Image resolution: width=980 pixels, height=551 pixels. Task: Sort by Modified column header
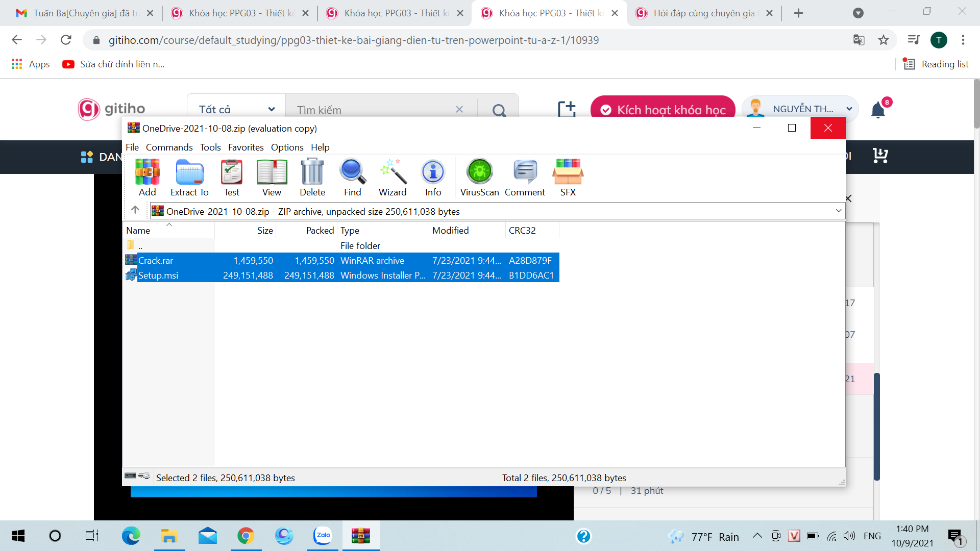pyautogui.click(x=467, y=231)
